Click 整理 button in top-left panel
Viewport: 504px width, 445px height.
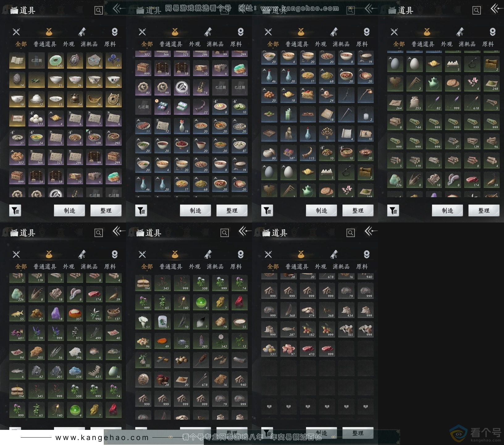[x=106, y=210]
